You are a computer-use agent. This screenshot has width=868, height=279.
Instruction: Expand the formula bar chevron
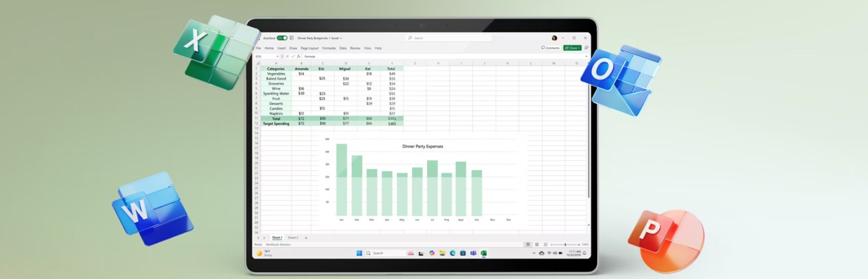point(586,56)
